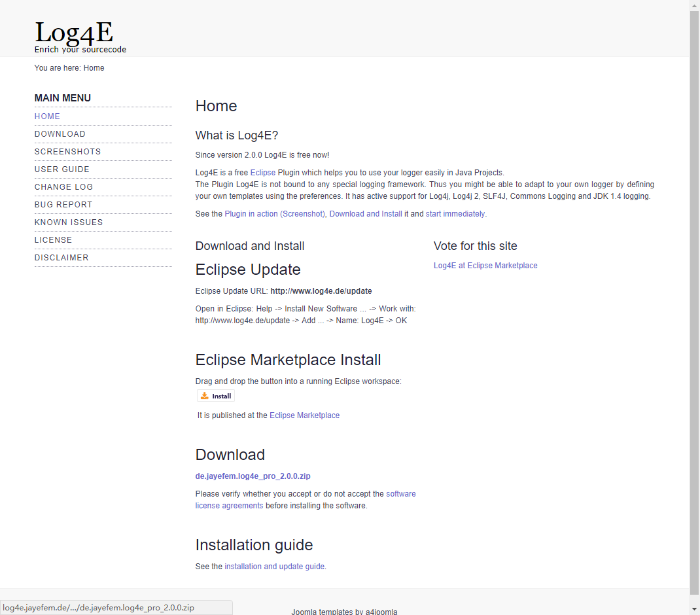Open the DISCLAIMER menu item
The width and height of the screenshot is (700, 615).
coord(61,258)
